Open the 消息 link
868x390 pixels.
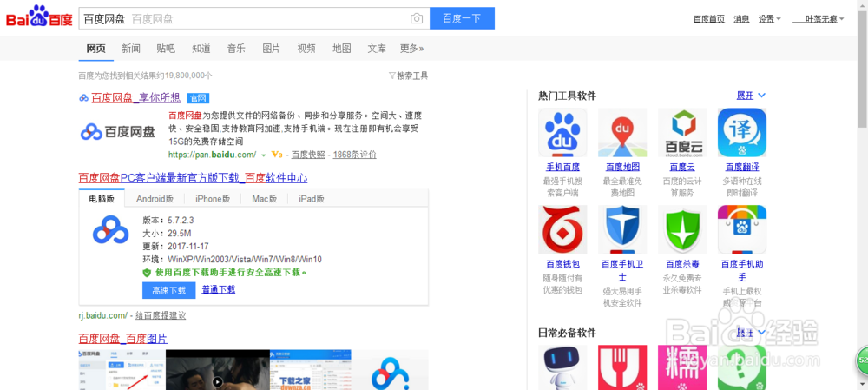[x=742, y=19]
